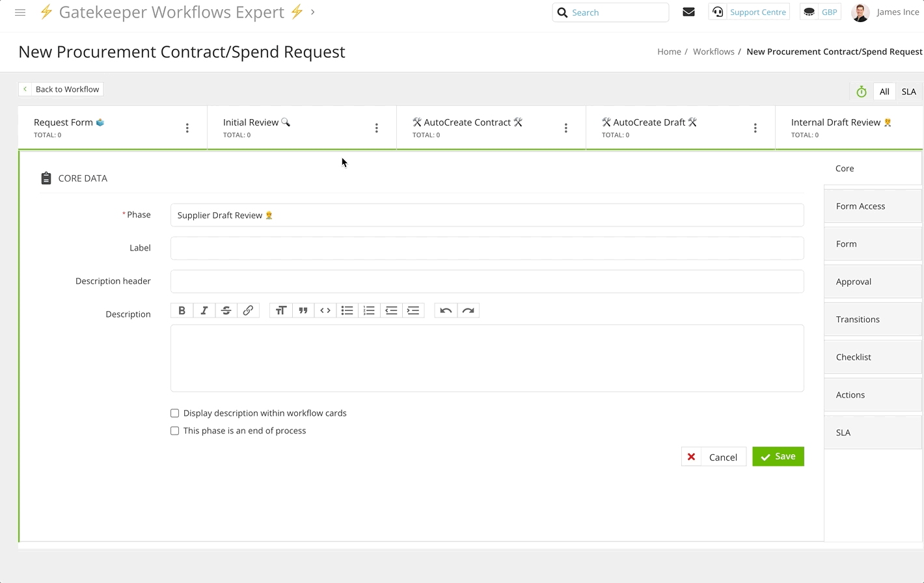Select the All filter toggle
924x583 pixels.
click(x=884, y=92)
